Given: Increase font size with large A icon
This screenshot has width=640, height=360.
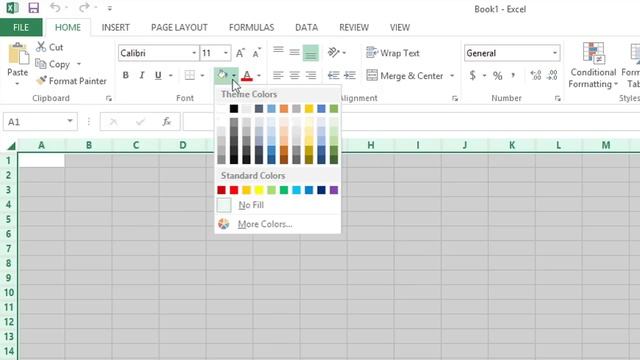Looking at the screenshot, I should point(240,53).
